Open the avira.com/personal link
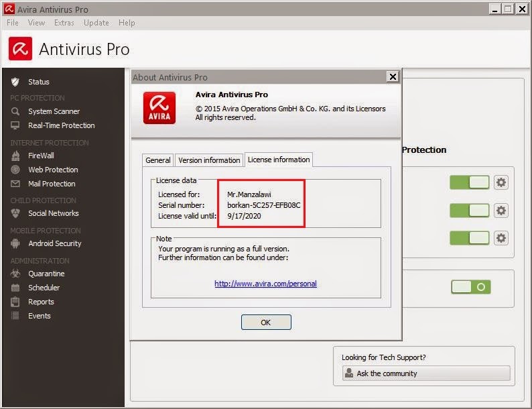 click(x=265, y=284)
